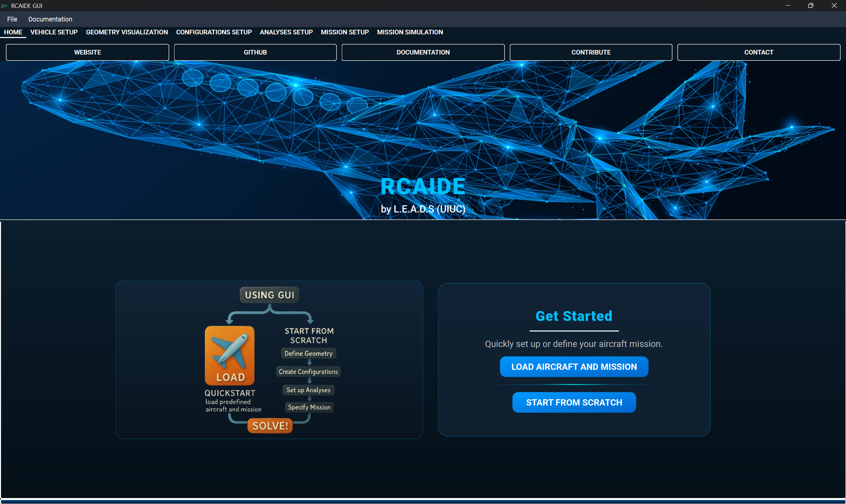
Task: Switch to the VEHICLE SETUP tab
Action: [54, 32]
